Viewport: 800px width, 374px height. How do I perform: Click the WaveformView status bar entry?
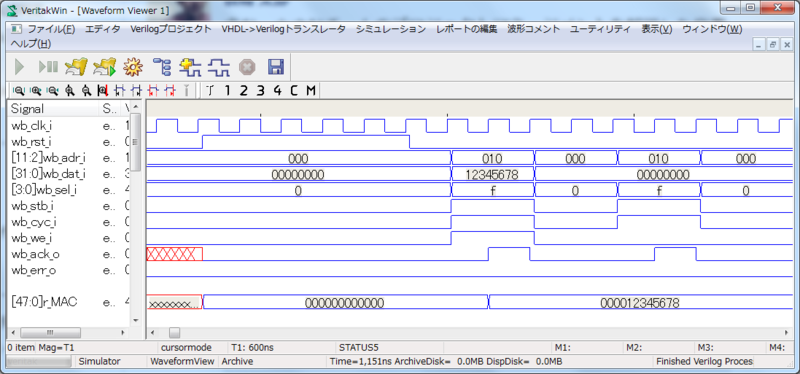(182, 361)
